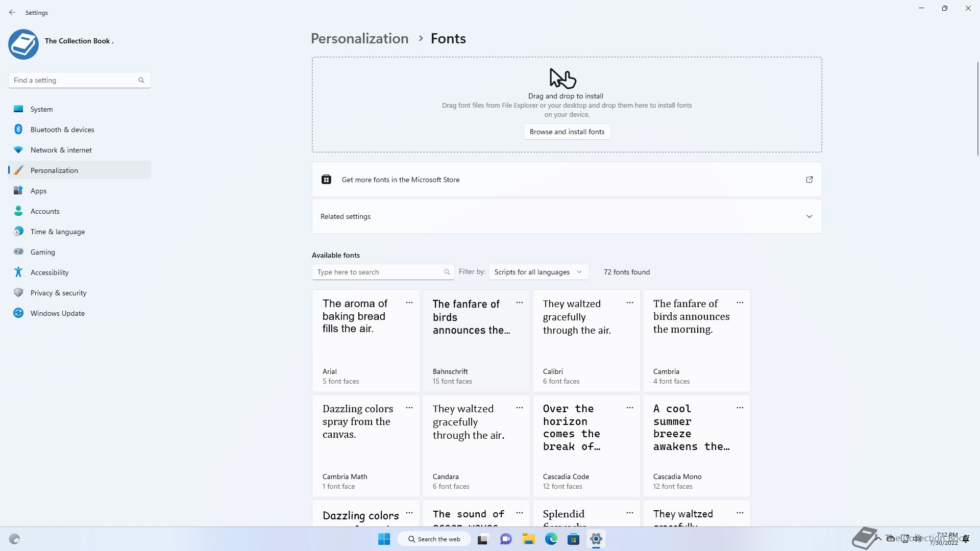Open more options for Arial font
980x551 pixels.
(x=409, y=303)
